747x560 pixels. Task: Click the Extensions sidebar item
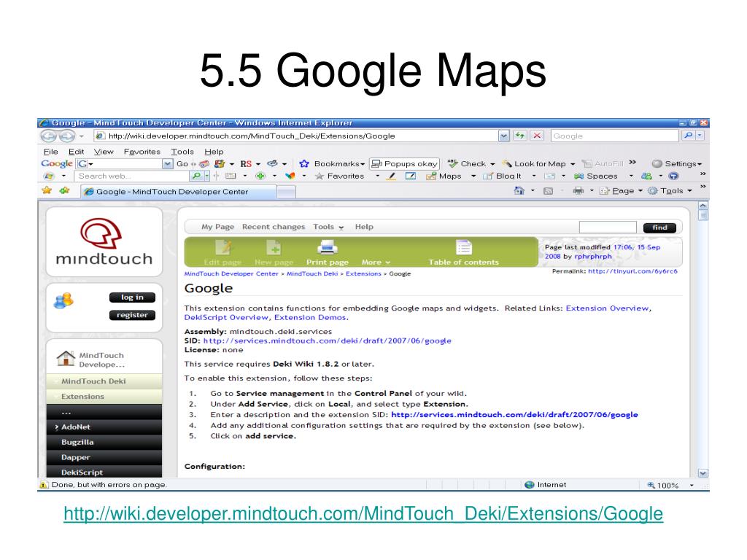point(104,396)
